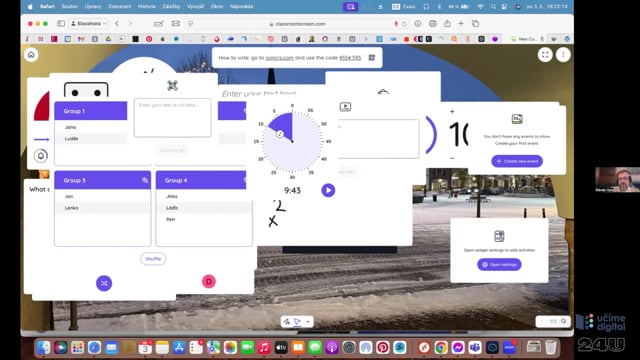Click the purple shuffle circle icon

pyautogui.click(x=104, y=283)
